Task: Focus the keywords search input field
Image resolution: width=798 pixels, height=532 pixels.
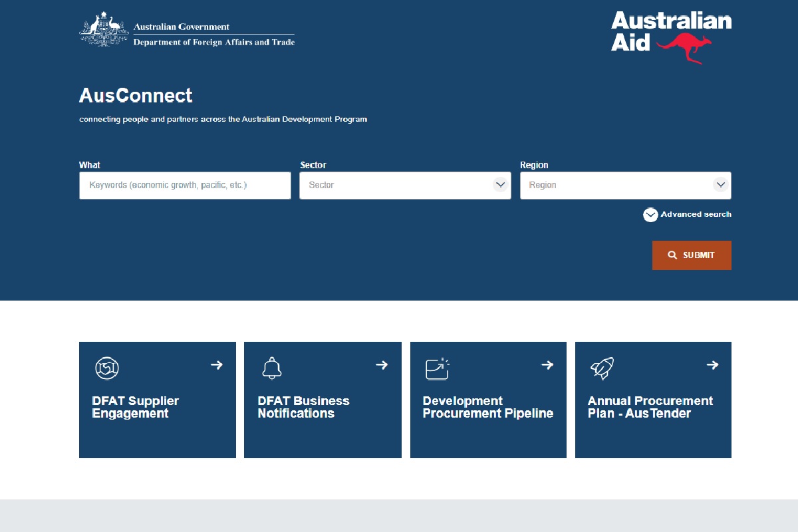Action: [x=185, y=186]
